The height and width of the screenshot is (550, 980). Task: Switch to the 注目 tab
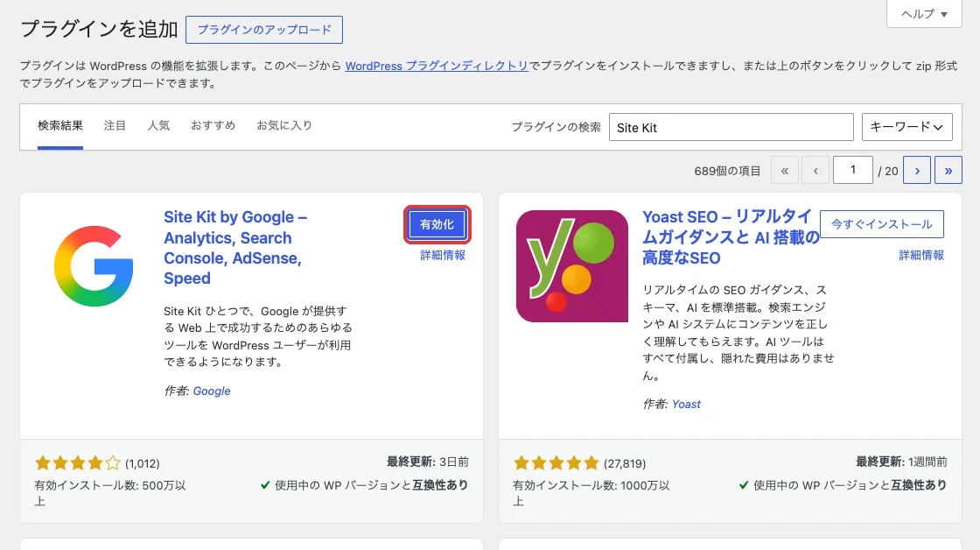pyautogui.click(x=115, y=126)
